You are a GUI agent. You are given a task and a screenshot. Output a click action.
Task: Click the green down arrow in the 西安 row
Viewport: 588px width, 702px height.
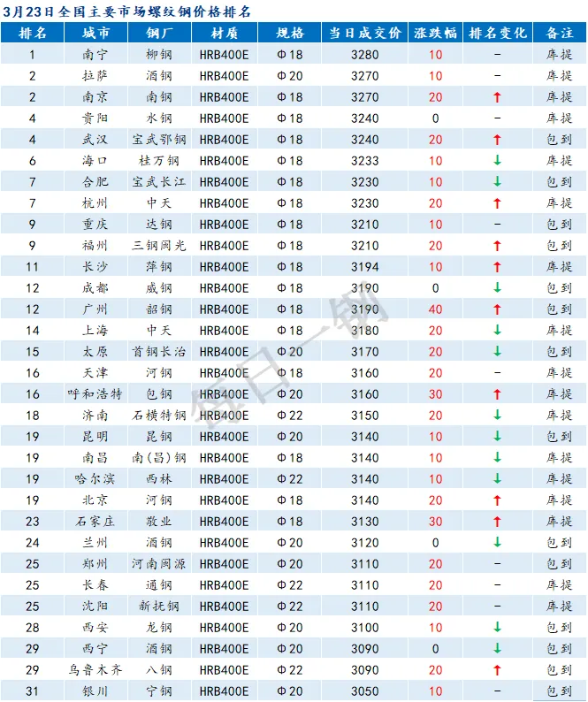(x=497, y=628)
